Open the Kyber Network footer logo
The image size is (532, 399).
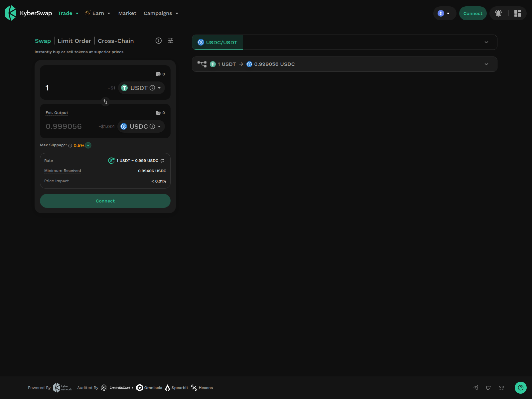tap(63, 388)
